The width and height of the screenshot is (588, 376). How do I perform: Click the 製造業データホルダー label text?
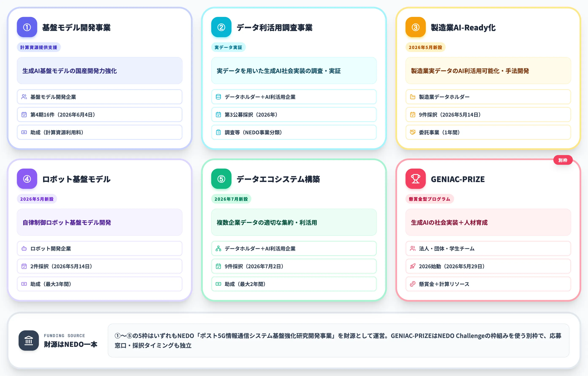444,97
